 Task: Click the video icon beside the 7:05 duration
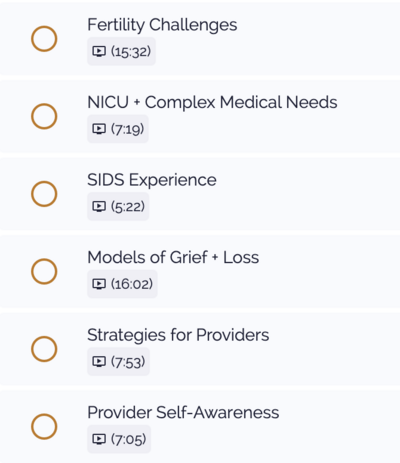tap(99, 439)
